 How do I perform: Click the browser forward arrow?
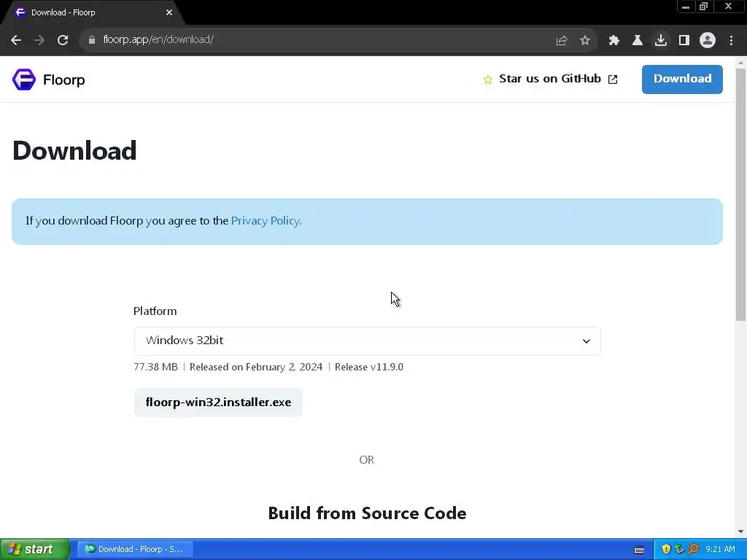point(39,40)
